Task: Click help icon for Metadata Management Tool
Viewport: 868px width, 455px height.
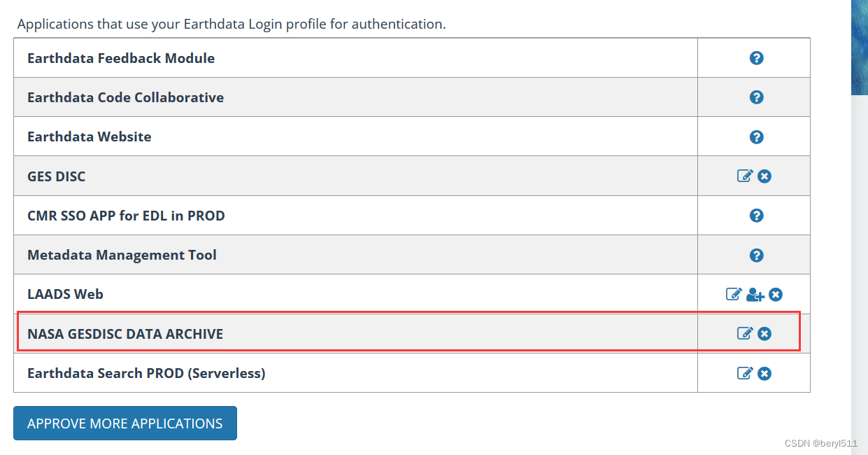Action: (756, 255)
